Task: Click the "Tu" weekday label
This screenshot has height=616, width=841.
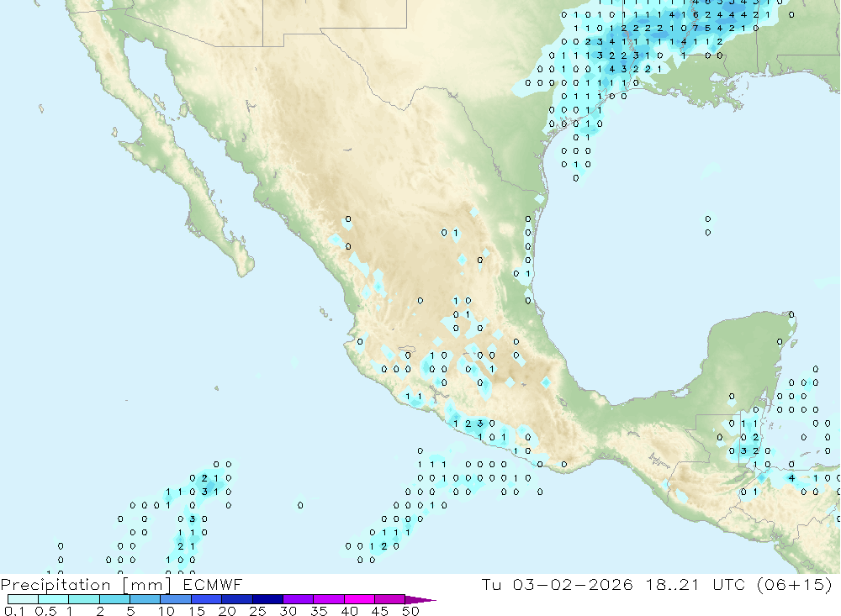Action: [x=491, y=584]
